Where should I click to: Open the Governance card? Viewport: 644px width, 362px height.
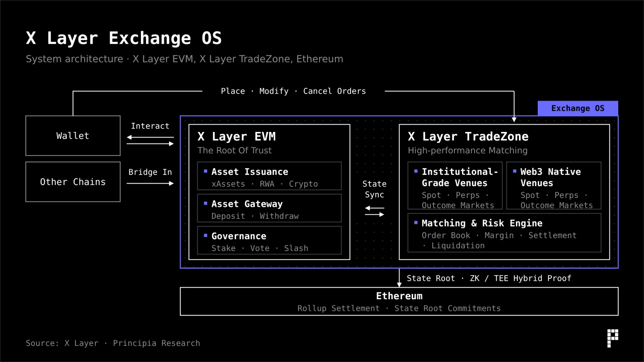269,240
